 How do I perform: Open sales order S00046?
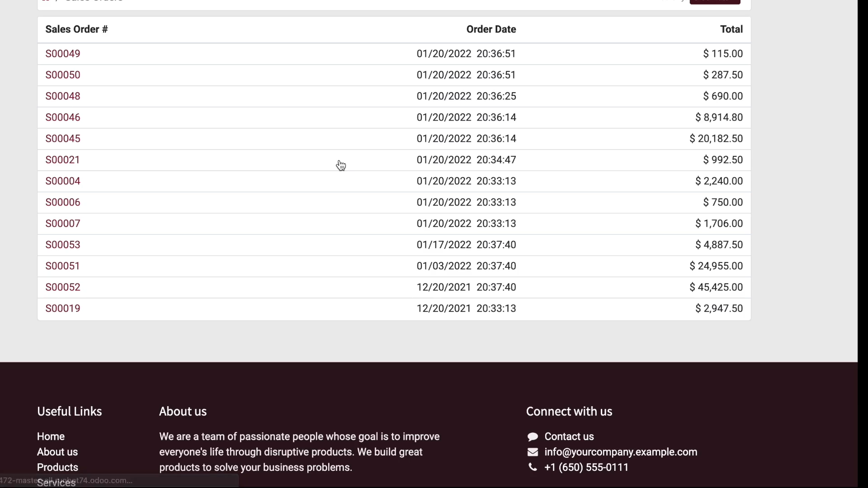tap(63, 117)
